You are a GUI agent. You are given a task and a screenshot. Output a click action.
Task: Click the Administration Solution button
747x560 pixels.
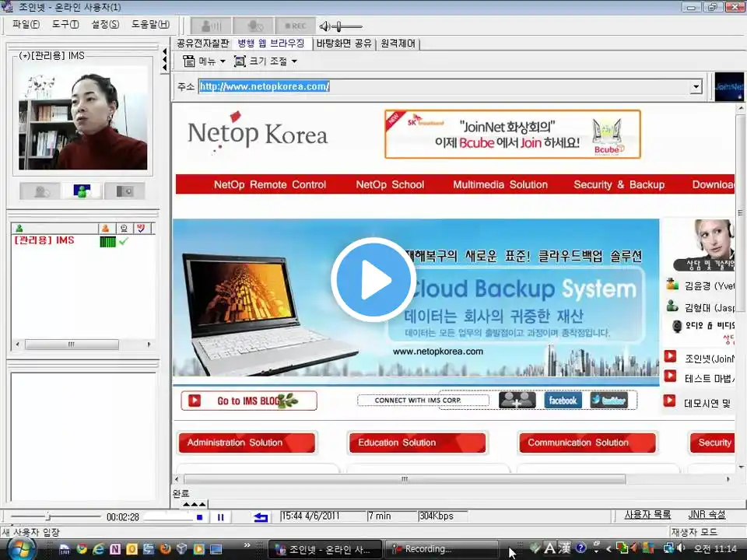(x=247, y=443)
